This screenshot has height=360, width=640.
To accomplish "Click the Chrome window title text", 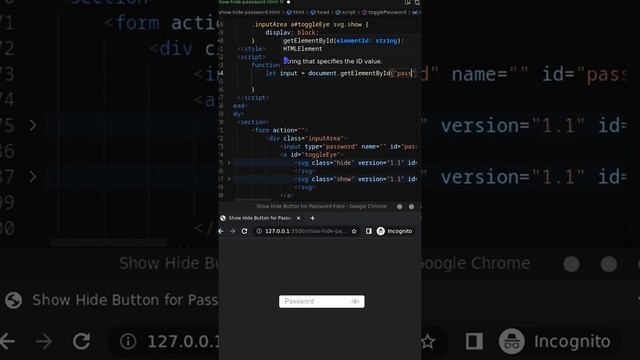I will coord(321,207).
